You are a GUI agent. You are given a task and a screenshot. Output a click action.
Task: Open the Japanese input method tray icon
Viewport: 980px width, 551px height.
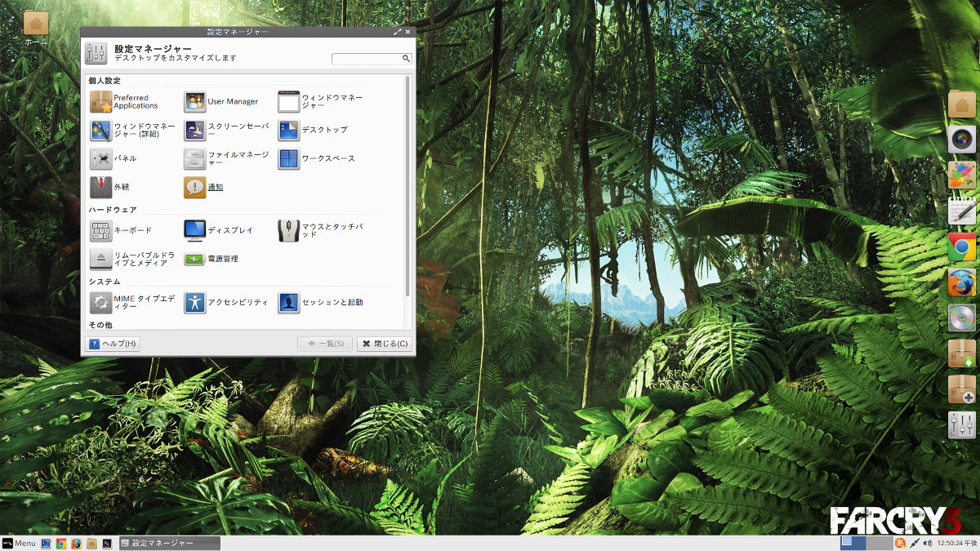click(x=900, y=544)
